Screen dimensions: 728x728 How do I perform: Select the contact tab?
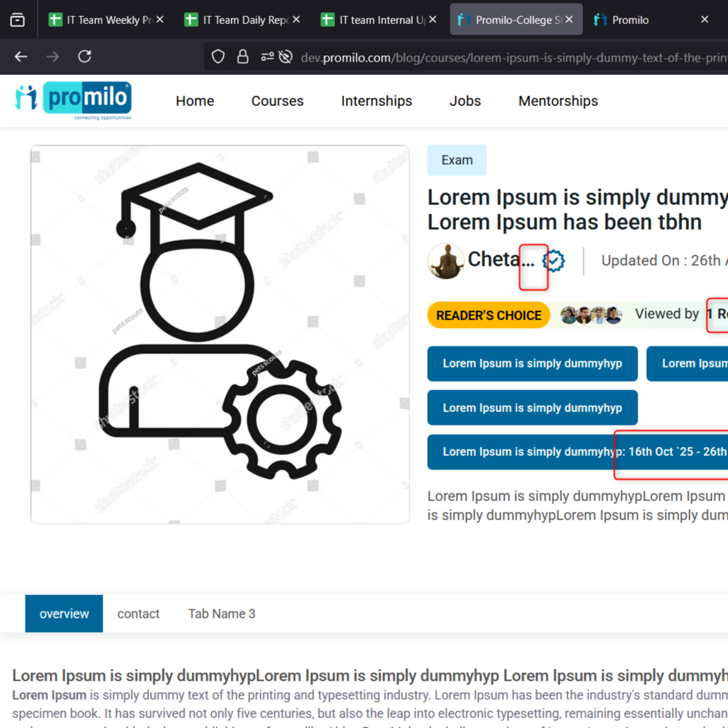click(139, 613)
